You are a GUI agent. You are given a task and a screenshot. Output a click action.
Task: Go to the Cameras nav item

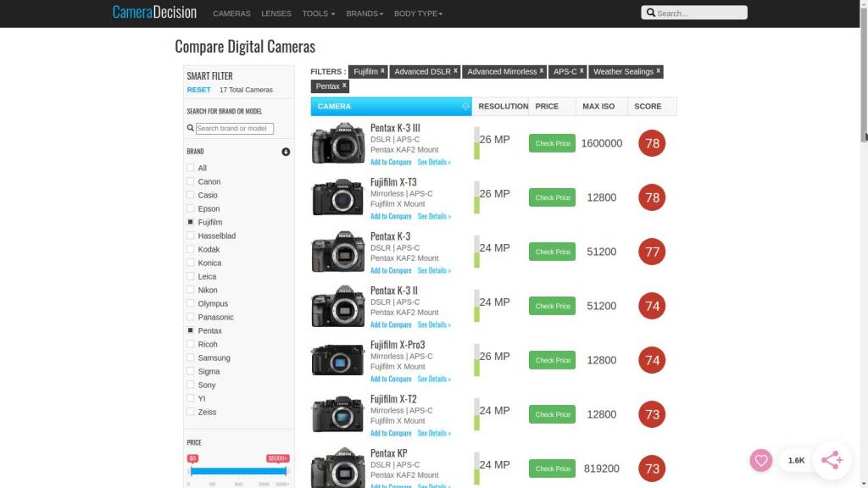(x=231, y=14)
